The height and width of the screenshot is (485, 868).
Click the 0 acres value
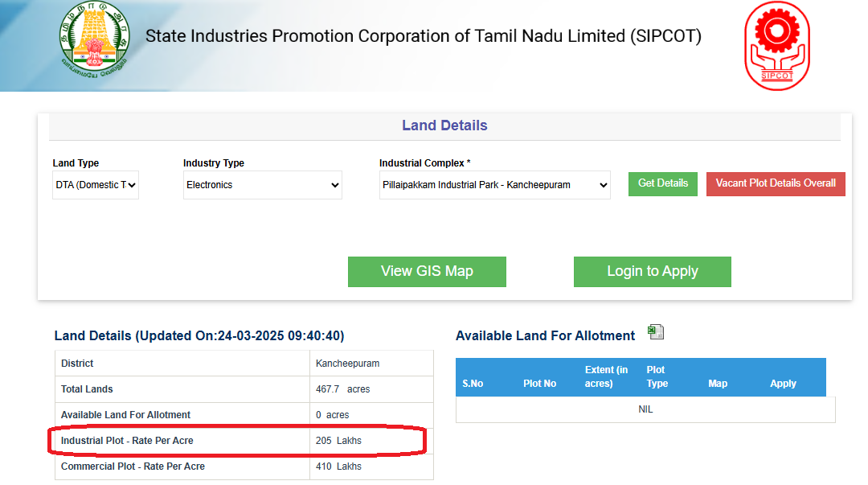[x=332, y=414]
